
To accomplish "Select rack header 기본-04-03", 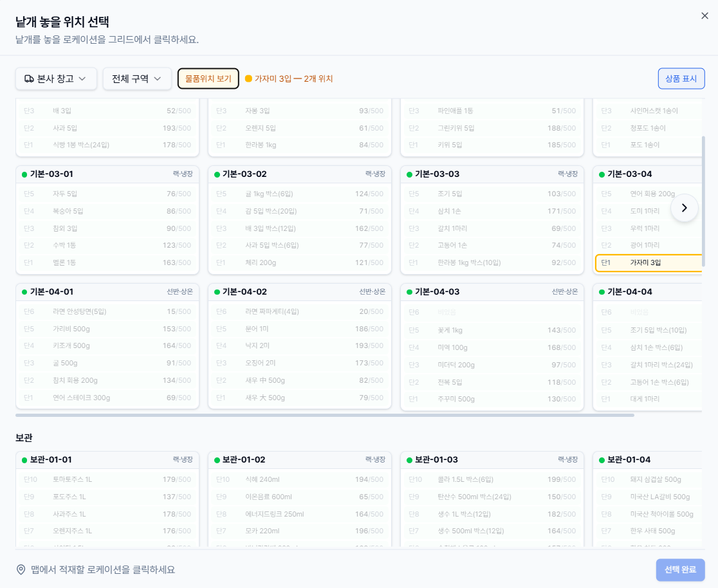I will (492, 291).
